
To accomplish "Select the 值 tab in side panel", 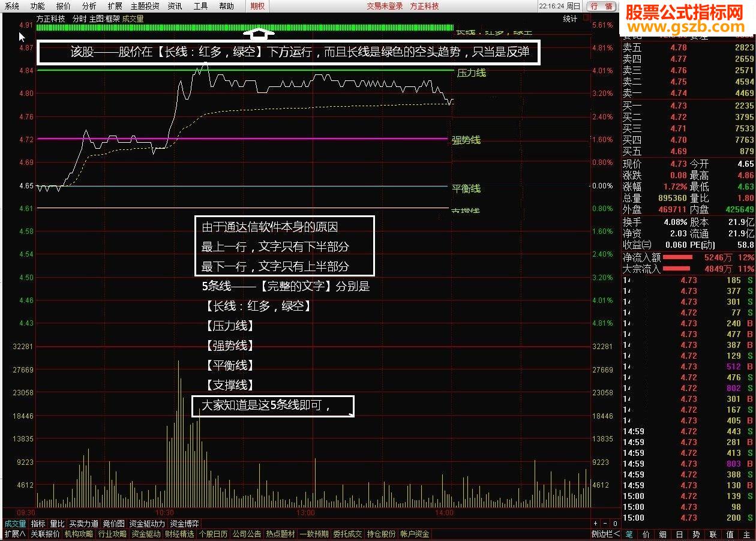I will (730, 534).
